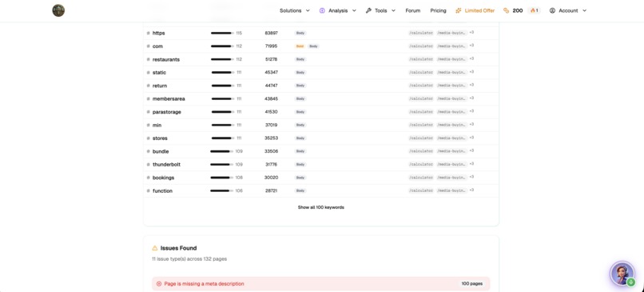
Task: Click the /calculator page chip in https row
Action: click(x=421, y=33)
